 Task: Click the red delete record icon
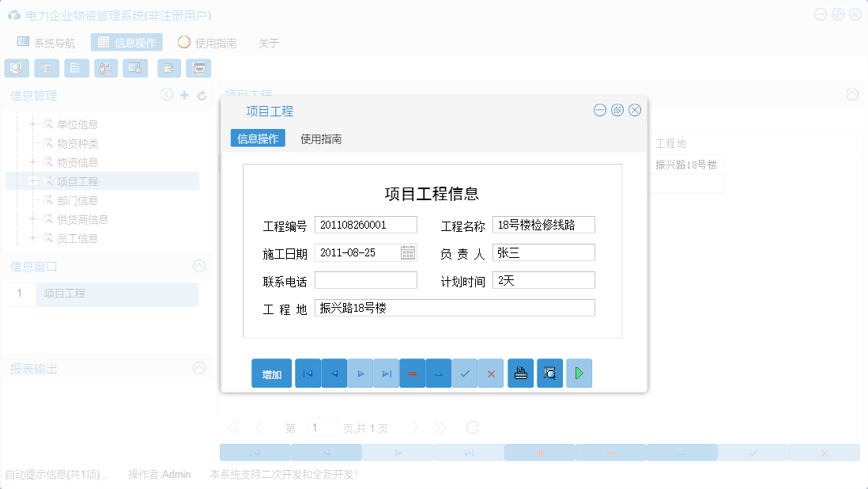pyautogui.click(x=413, y=373)
